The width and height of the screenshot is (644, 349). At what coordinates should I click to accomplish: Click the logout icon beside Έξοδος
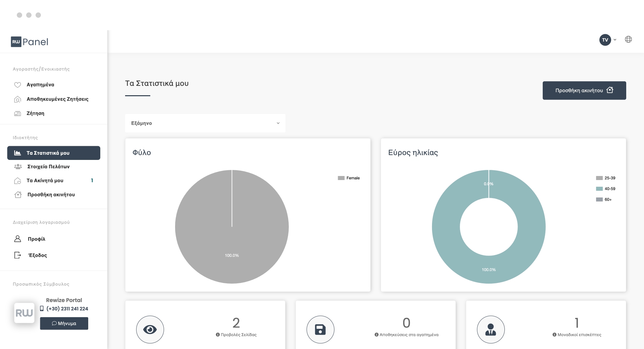coord(17,255)
